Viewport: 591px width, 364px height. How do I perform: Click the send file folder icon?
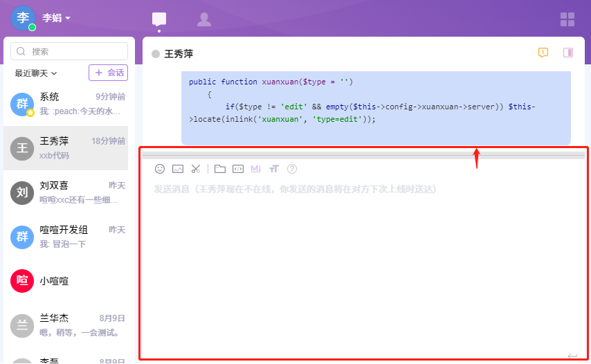click(x=220, y=169)
